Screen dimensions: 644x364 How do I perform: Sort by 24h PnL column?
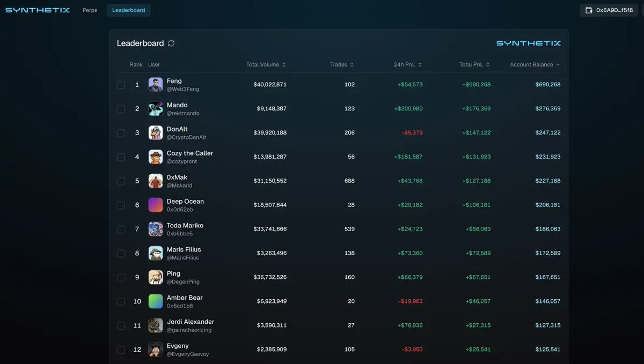tap(408, 65)
